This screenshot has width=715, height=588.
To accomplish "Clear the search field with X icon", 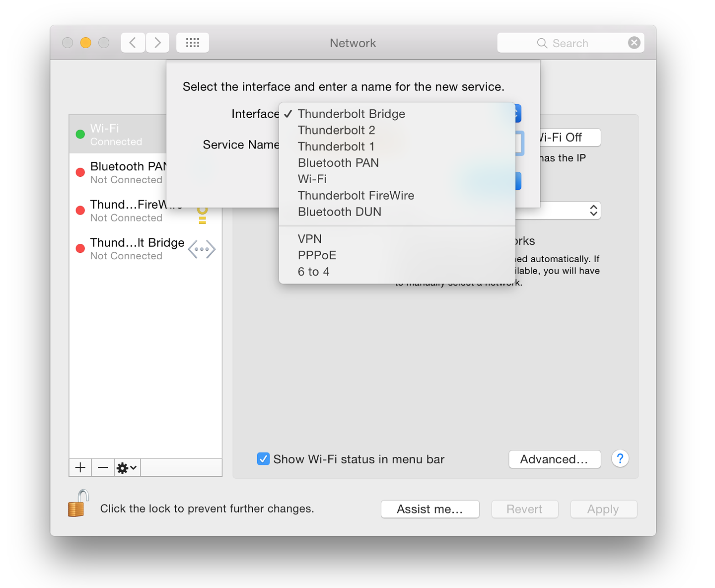I will [x=634, y=43].
